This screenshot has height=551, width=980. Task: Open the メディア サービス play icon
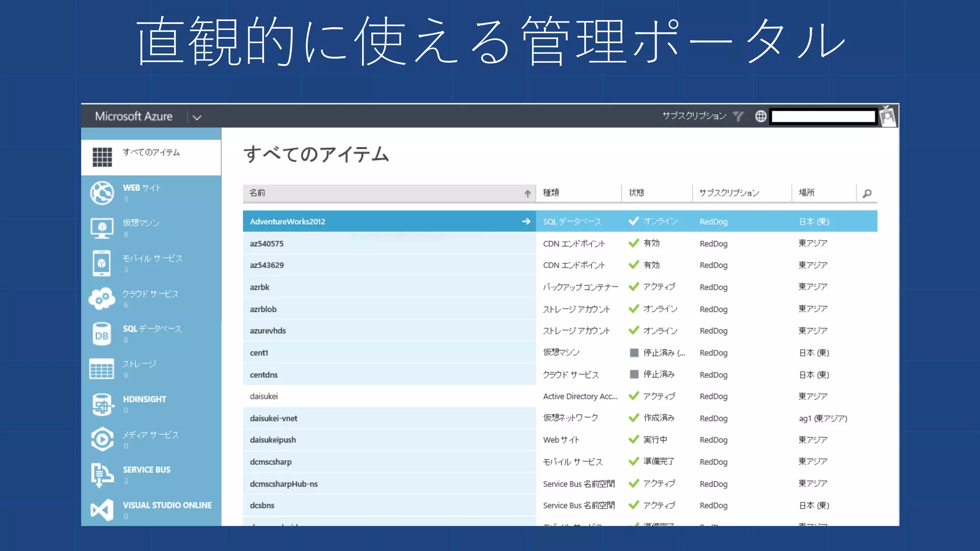pyautogui.click(x=102, y=439)
